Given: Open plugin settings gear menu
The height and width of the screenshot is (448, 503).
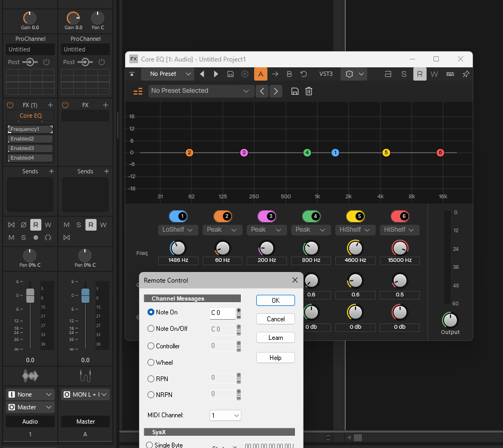Looking at the screenshot, I should (x=354, y=74).
